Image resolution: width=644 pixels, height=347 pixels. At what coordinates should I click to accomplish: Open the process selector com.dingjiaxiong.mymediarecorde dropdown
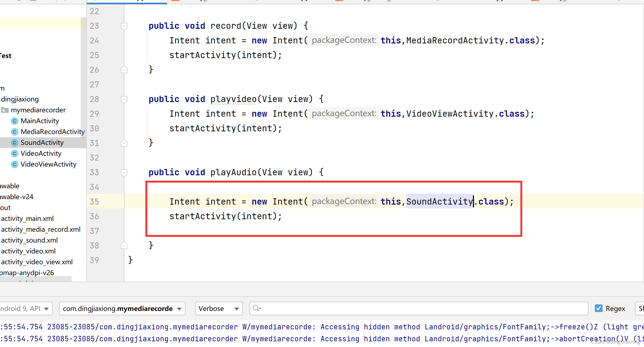point(122,308)
